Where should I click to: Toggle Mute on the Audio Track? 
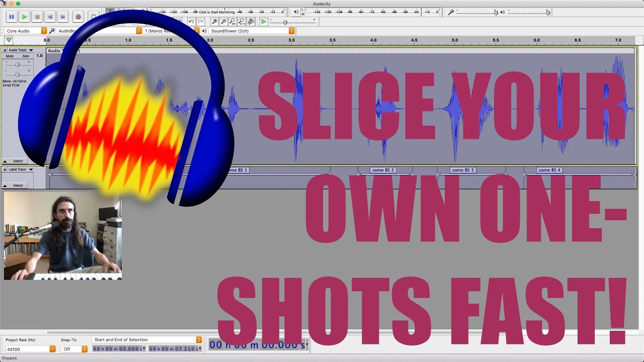tap(10, 56)
